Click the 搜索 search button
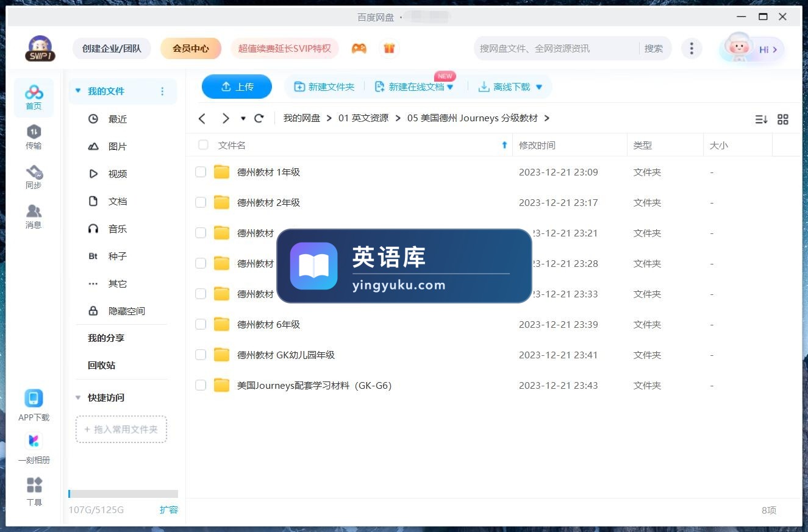The height and width of the screenshot is (532, 808). click(x=654, y=48)
